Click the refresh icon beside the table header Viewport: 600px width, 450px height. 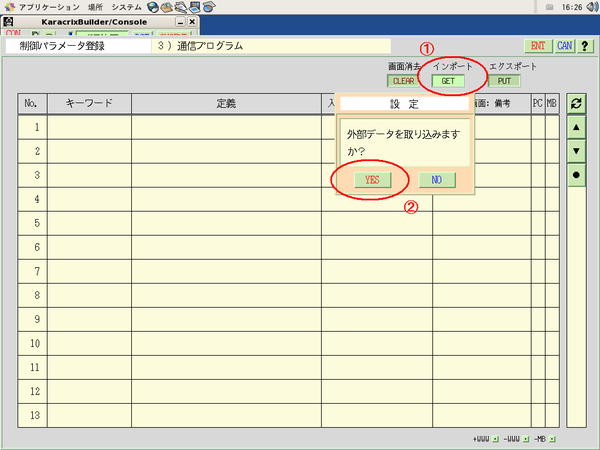pos(576,103)
